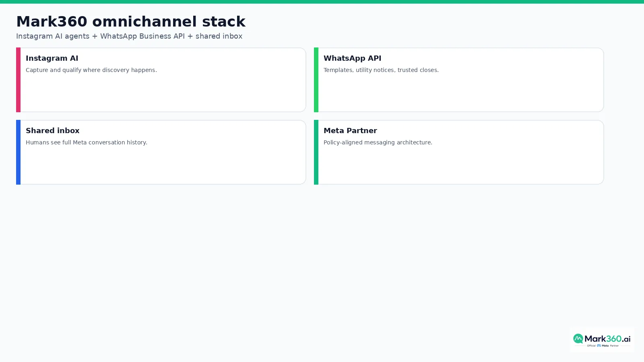Click 'Humans see full Meta conversation history.'

[87, 142]
